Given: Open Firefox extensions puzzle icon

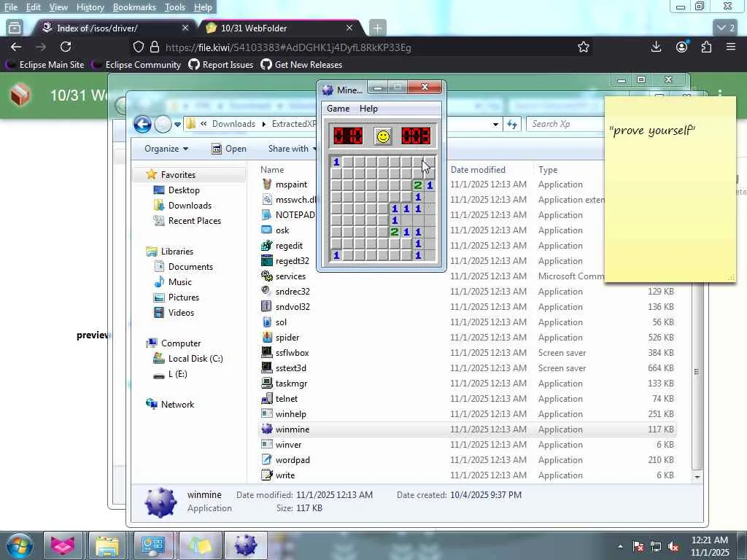Looking at the screenshot, I should [706, 47].
